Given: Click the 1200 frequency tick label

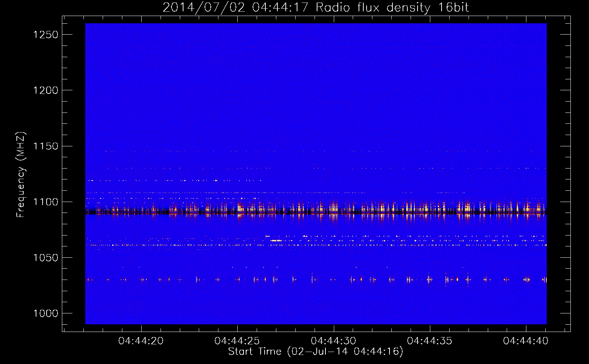Looking at the screenshot, I should 46,90.
